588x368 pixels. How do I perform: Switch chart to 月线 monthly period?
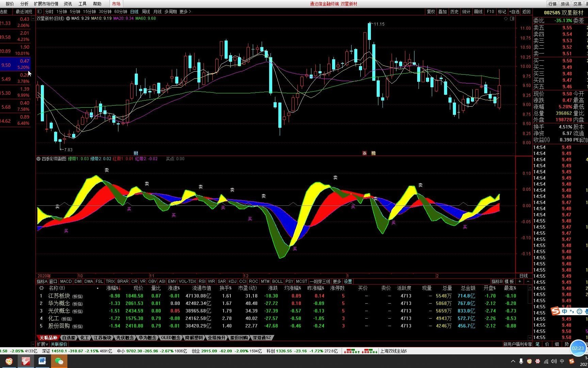158,12
